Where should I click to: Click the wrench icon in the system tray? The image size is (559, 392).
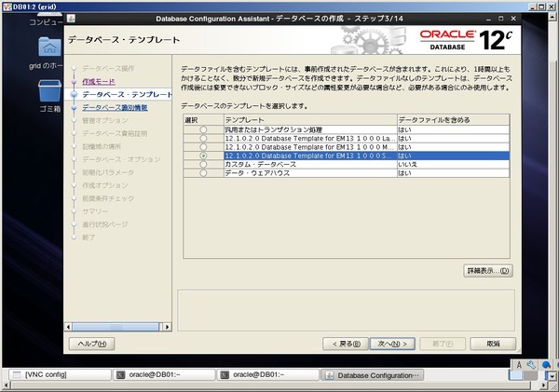click(x=531, y=365)
